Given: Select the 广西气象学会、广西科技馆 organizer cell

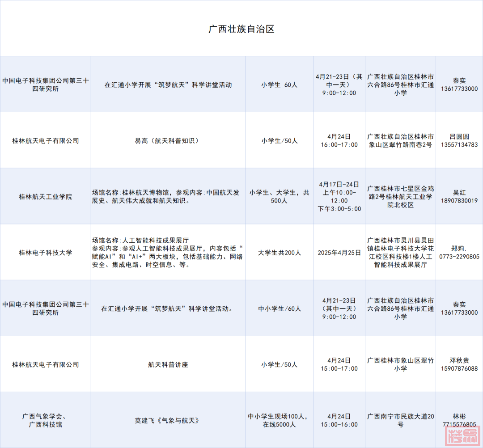Looking at the screenshot, I should coord(46,420).
